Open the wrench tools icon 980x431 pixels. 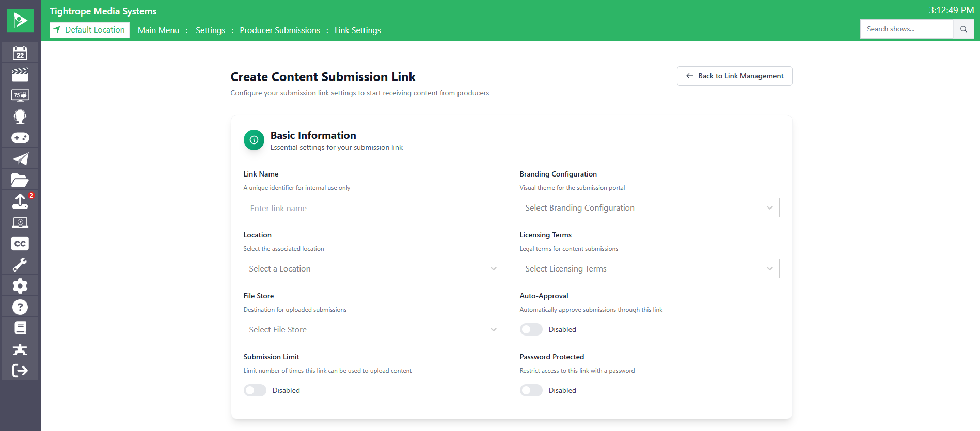coord(20,265)
